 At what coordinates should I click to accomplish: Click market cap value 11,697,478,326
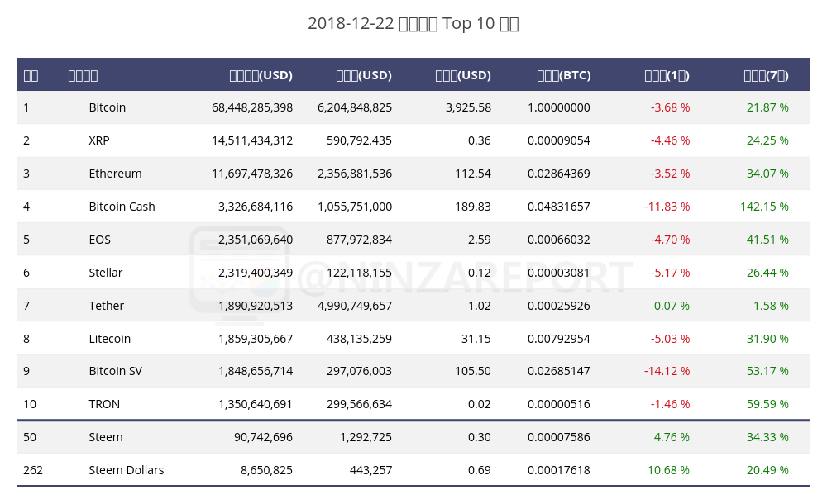click(x=252, y=174)
